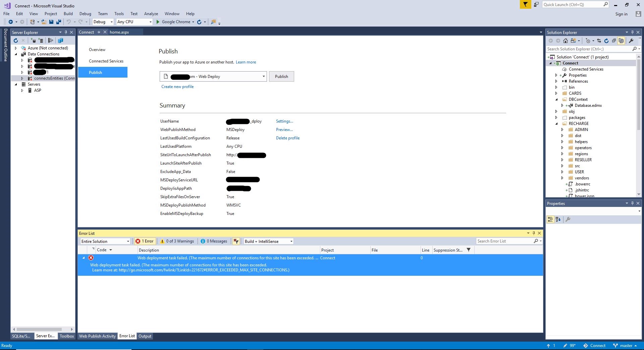Image resolution: width=644 pixels, height=350 pixels.
Task: Click the Save toolbar icon
Action: tap(51, 22)
